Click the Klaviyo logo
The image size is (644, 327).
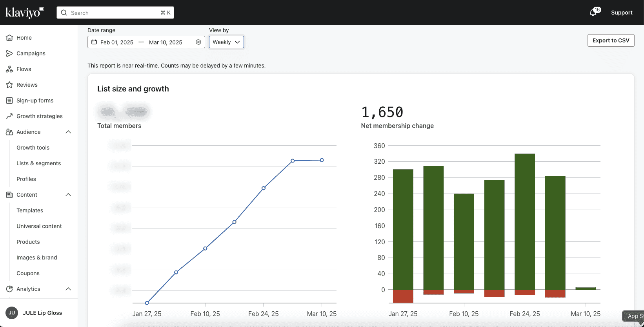point(24,13)
